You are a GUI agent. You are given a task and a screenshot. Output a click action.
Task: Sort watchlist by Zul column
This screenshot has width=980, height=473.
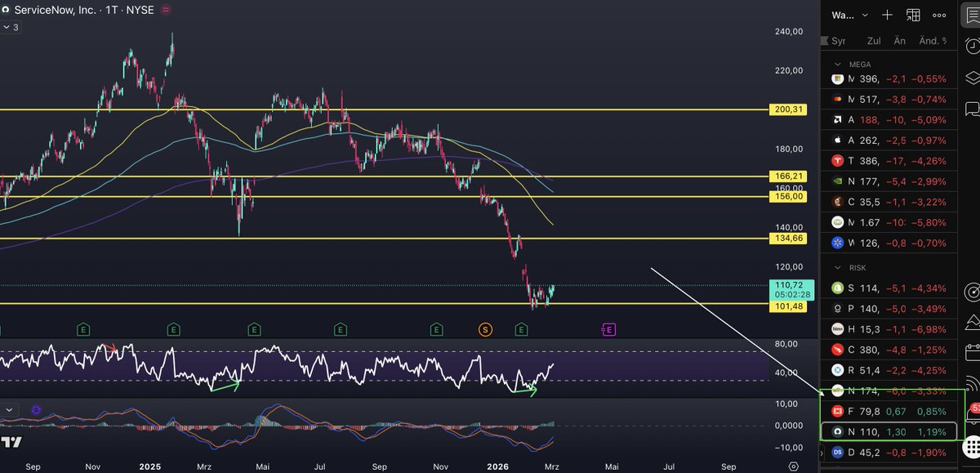(x=874, y=41)
